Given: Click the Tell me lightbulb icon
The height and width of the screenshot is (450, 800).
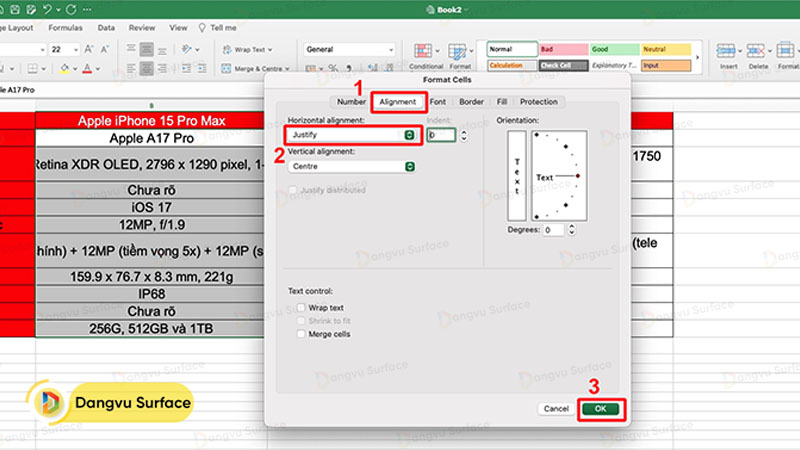Looking at the screenshot, I should pyautogui.click(x=203, y=28).
